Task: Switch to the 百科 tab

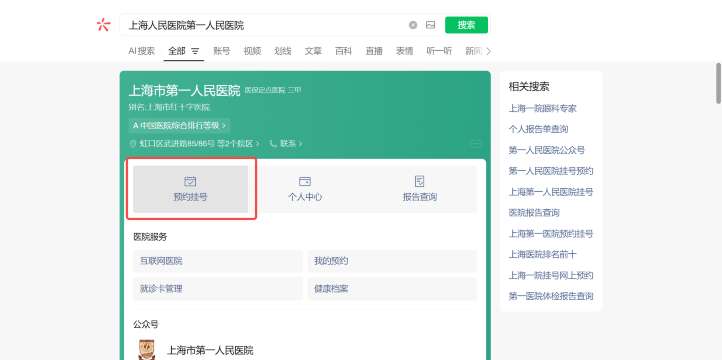Action: pos(344,51)
